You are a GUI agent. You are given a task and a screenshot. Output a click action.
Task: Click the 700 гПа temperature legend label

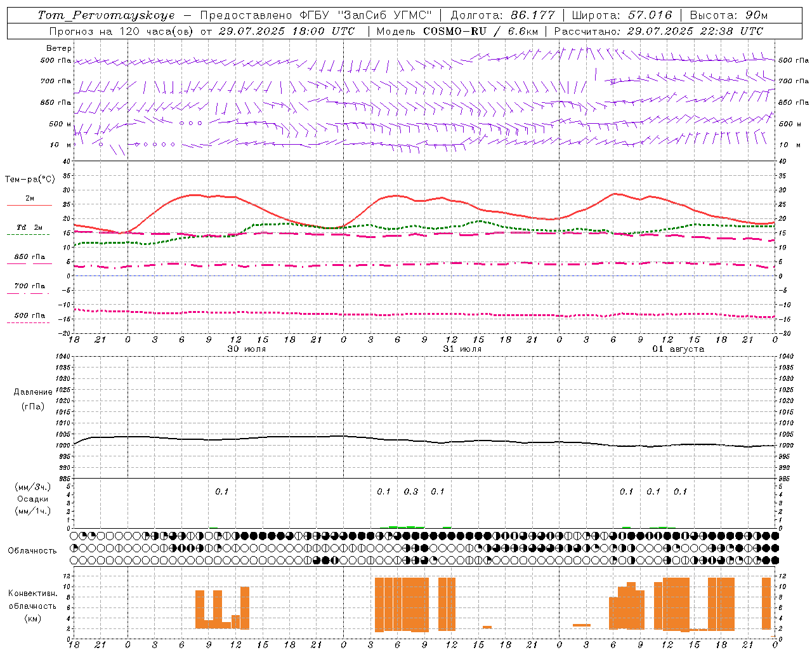pyautogui.click(x=30, y=286)
